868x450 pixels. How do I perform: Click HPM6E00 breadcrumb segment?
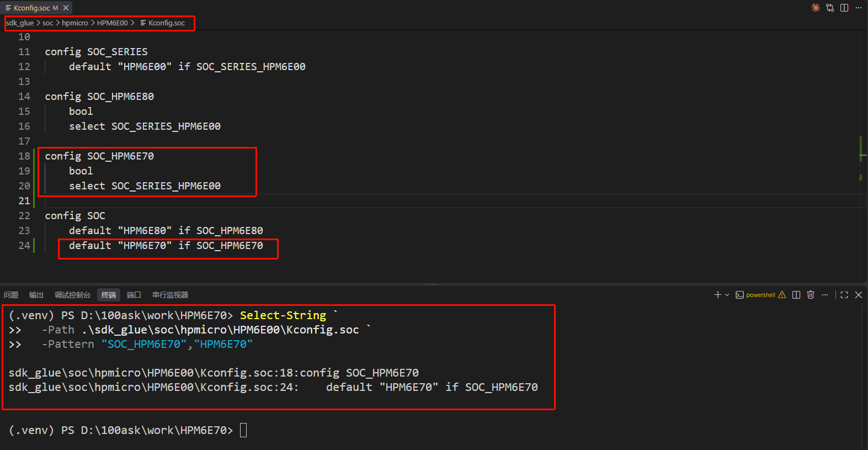[x=112, y=23]
